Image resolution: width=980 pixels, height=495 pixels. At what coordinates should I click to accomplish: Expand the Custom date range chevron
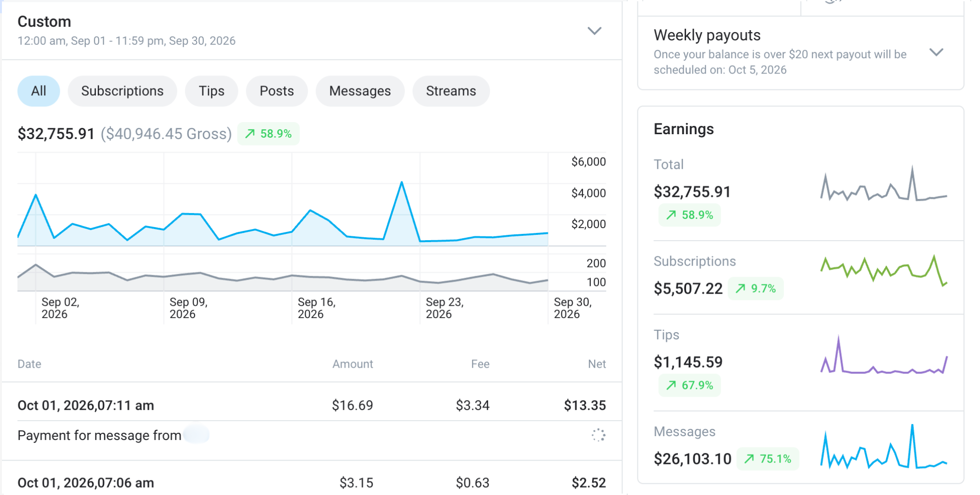point(594,31)
